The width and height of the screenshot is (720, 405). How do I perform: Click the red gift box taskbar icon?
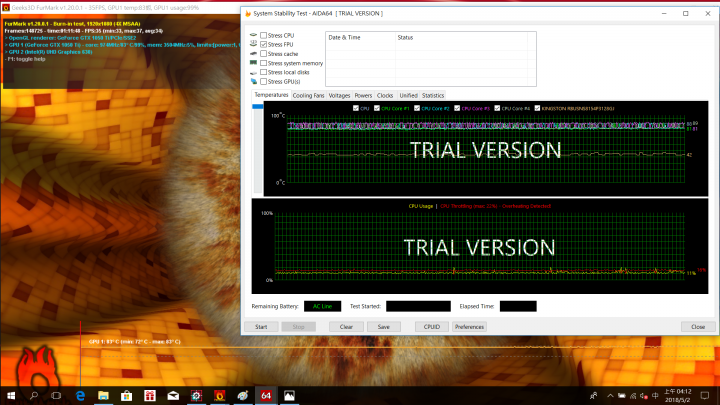tap(150, 395)
